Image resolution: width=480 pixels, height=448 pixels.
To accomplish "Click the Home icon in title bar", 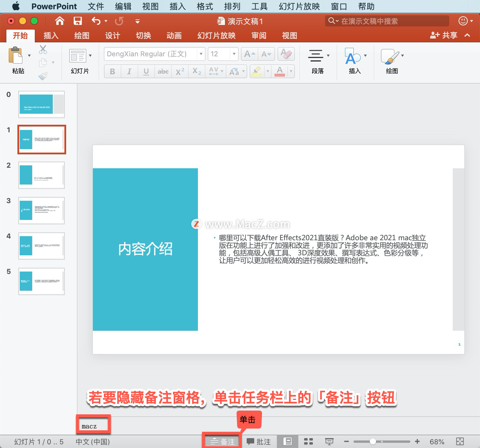I will pyautogui.click(x=59, y=21).
